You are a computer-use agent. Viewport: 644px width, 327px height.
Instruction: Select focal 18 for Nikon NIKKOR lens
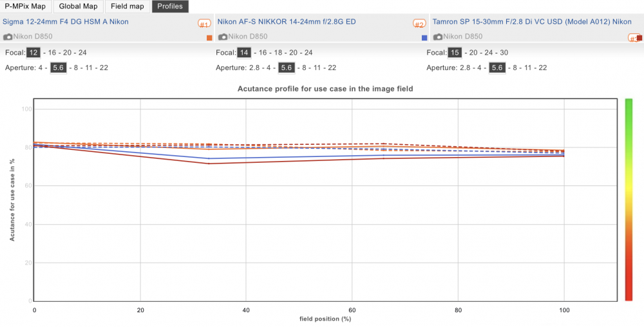(278, 53)
